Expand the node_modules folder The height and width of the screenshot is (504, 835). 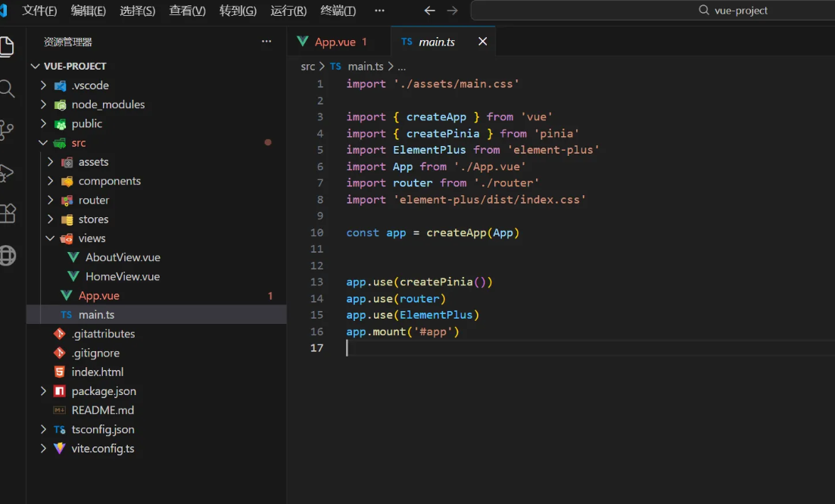[107, 104]
